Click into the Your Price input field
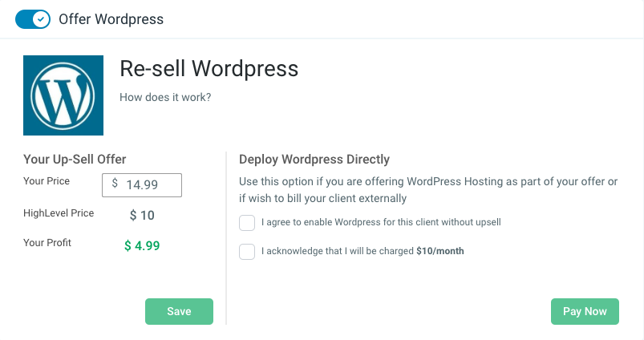Screen dimensions: 644x340 click(142, 185)
